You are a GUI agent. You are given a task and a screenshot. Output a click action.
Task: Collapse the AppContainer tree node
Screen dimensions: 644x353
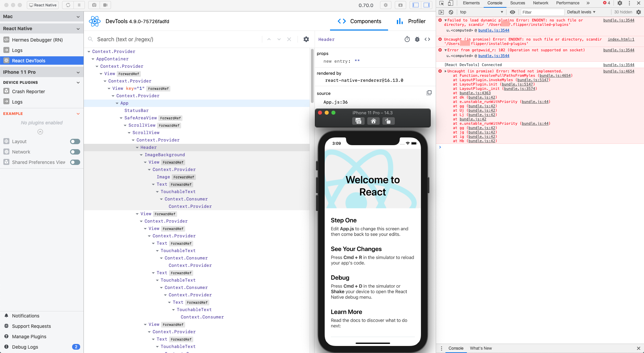(x=93, y=59)
